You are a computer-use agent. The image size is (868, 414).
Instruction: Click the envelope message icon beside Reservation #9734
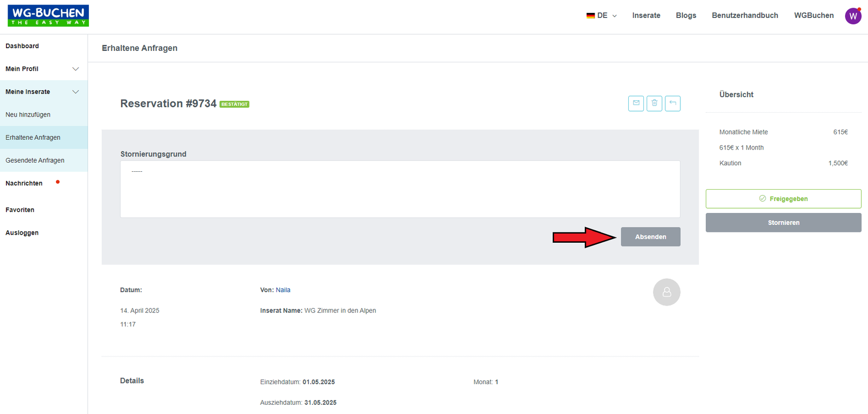(x=636, y=103)
